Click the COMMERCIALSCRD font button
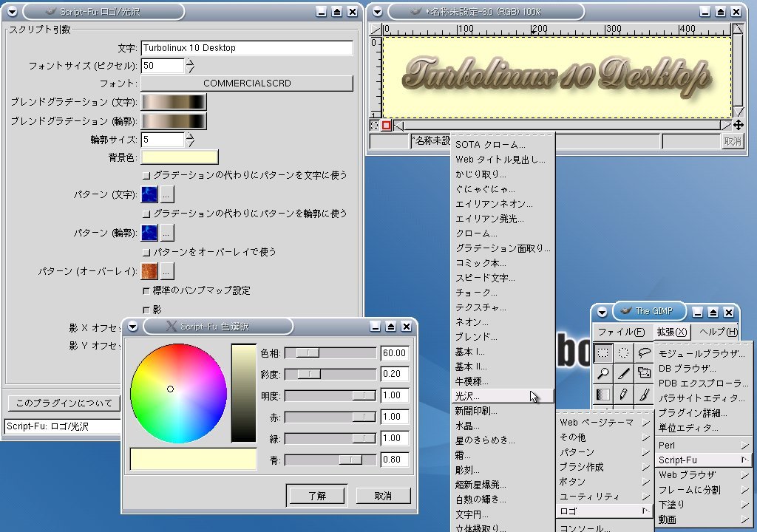 click(x=247, y=83)
